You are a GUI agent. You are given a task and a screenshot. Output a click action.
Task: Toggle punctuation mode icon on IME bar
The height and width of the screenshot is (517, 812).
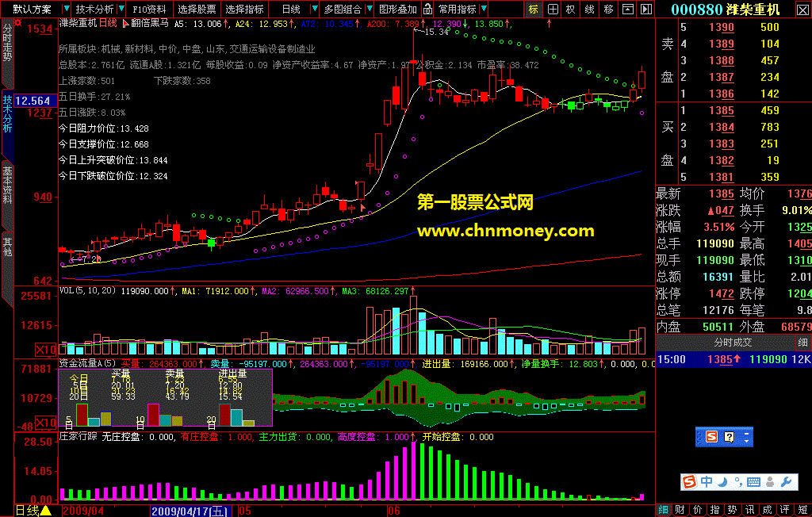click(x=737, y=484)
